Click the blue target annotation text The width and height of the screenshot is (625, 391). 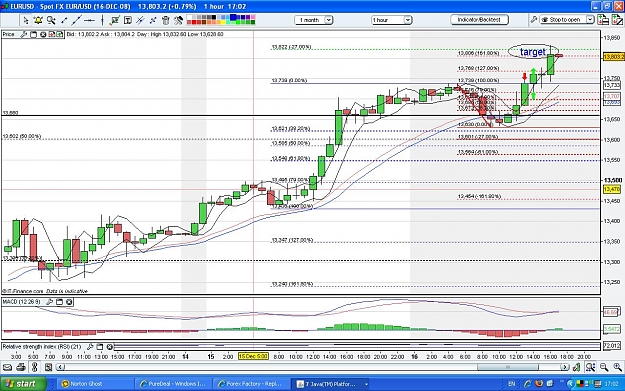click(x=533, y=52)
